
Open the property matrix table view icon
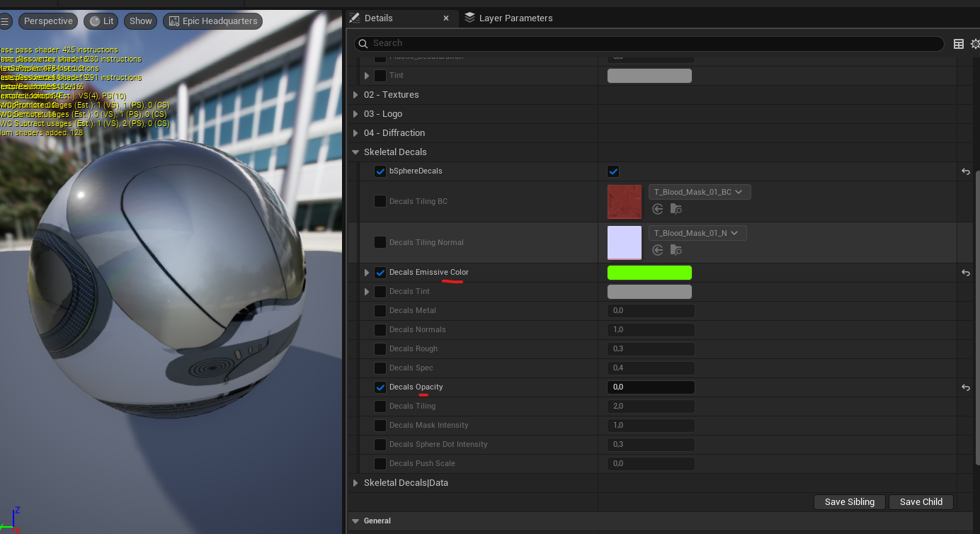pos(958,44)
